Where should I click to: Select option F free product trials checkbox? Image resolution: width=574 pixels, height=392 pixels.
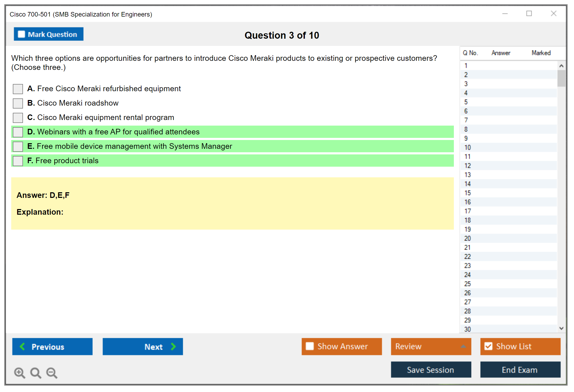click(18, 161)
